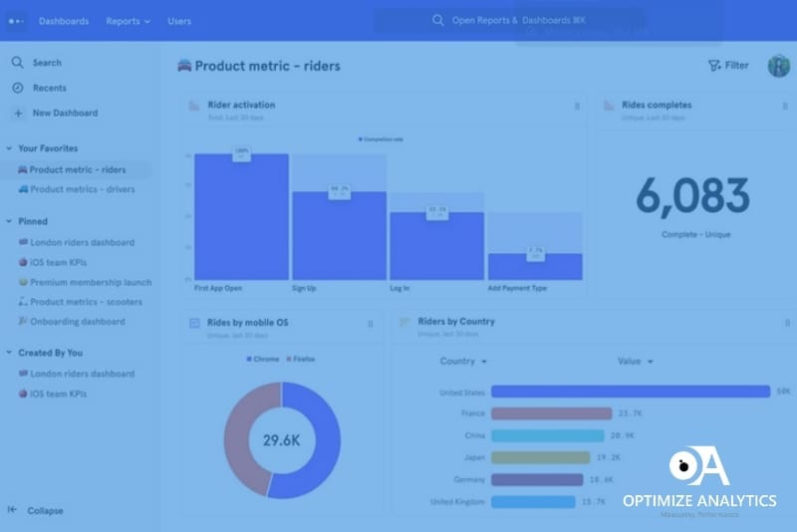The height and width of the screenshot is (532, 797).
Task: Open the Country column dropdown
Action: click(463, 362)
